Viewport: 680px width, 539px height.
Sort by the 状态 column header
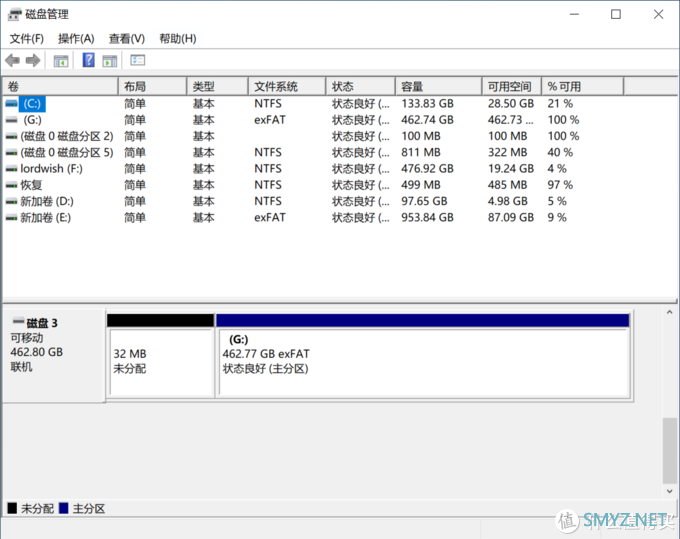361,86
